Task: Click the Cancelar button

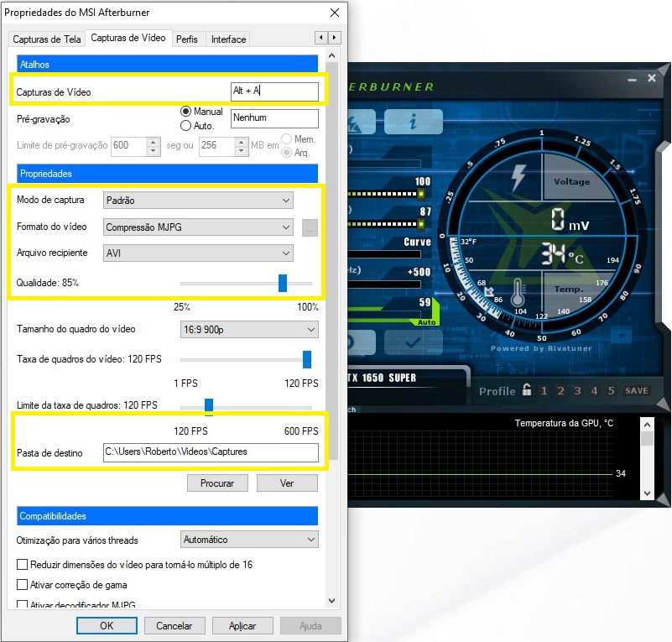Action: [x=175, y=626]
